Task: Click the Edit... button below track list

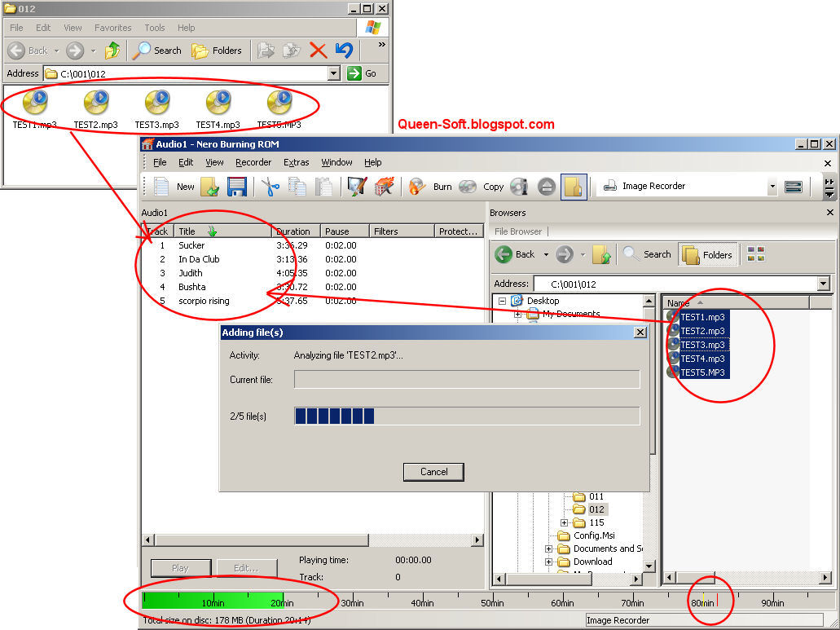Action: (x=246, y=568)
